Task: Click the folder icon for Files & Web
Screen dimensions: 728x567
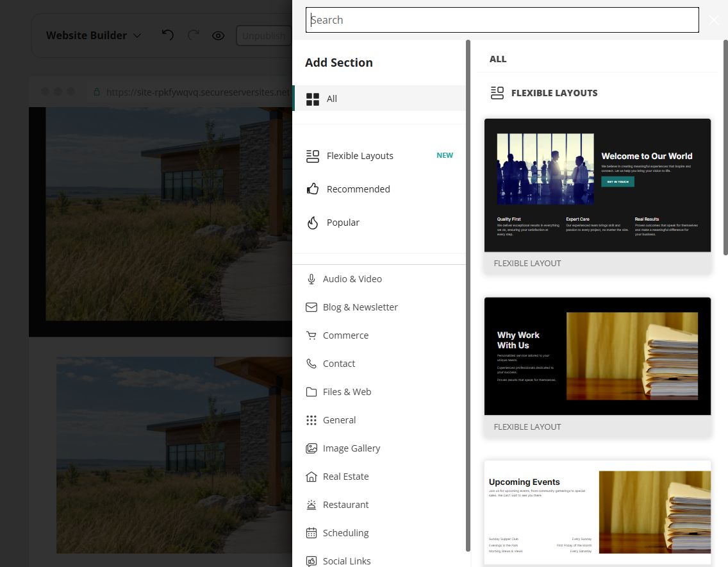Action: [x=311, y=392]
